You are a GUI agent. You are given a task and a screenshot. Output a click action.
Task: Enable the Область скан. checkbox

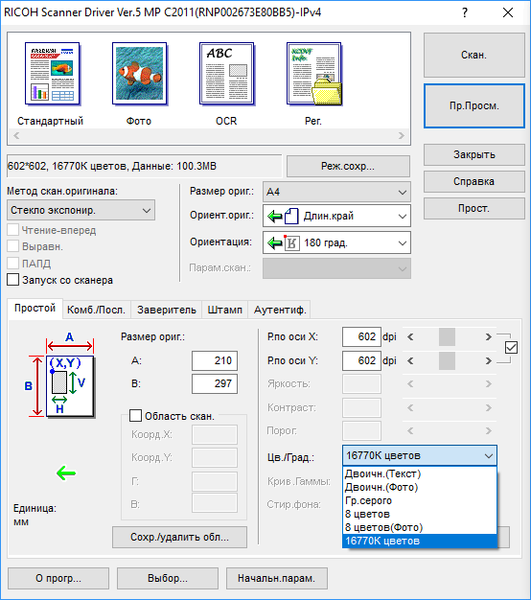(135, 416)
